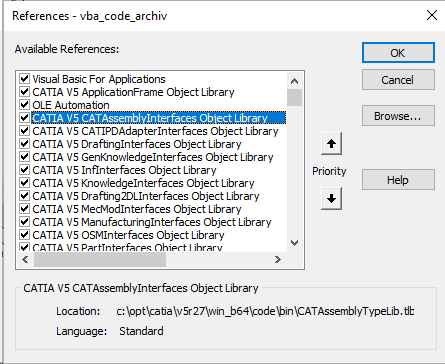Screen dimensions: 445x364
Task: Uncheck CATIA V5 DraftingInterfaces Object Library
Action: coord(24,144)
